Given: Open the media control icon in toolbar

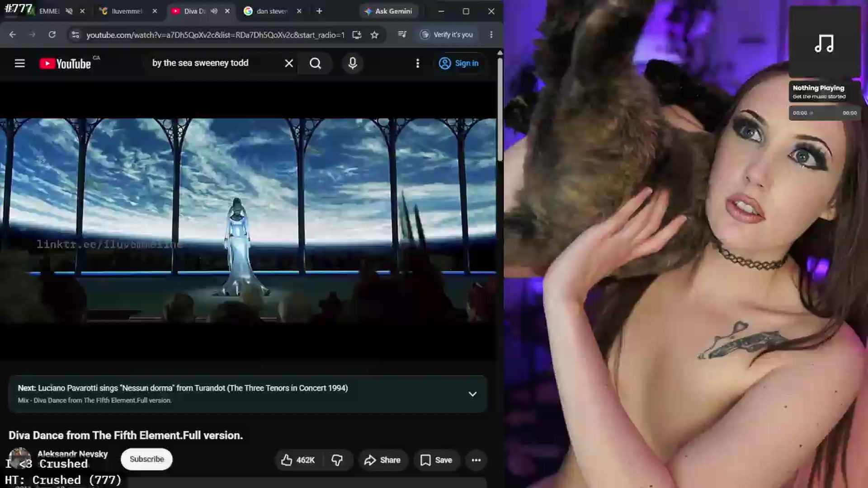Looking at the screenshot, I should [x=402, y=34].
